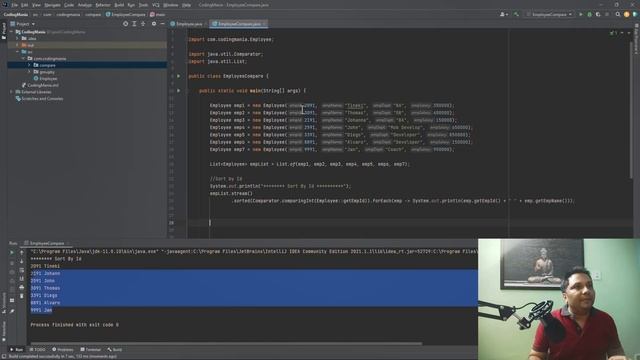Screen dimensions: 640x360
Task: Expand the compare package
Action: point(29,65)
